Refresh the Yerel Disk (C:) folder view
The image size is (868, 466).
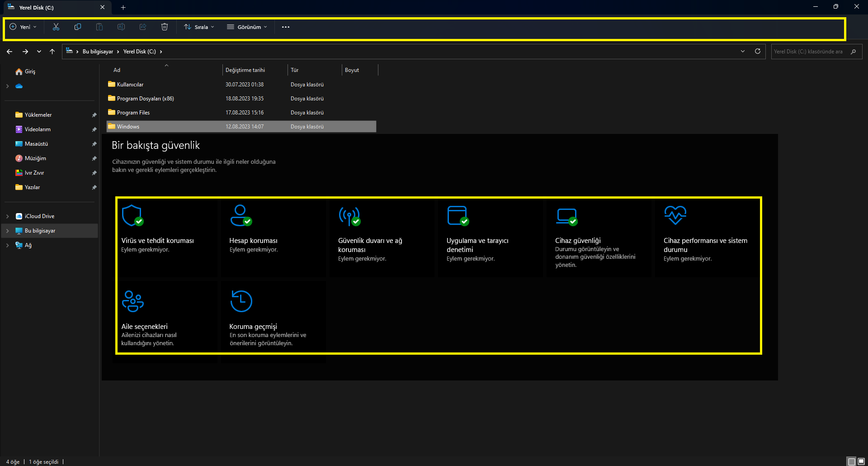point(758,51)
